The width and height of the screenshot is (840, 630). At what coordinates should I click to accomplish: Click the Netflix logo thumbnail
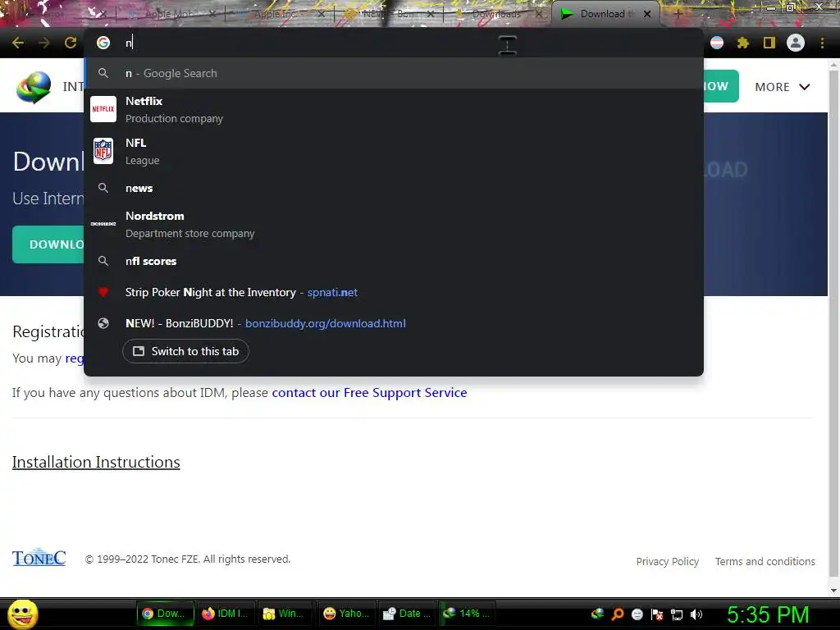pos(103,109)
